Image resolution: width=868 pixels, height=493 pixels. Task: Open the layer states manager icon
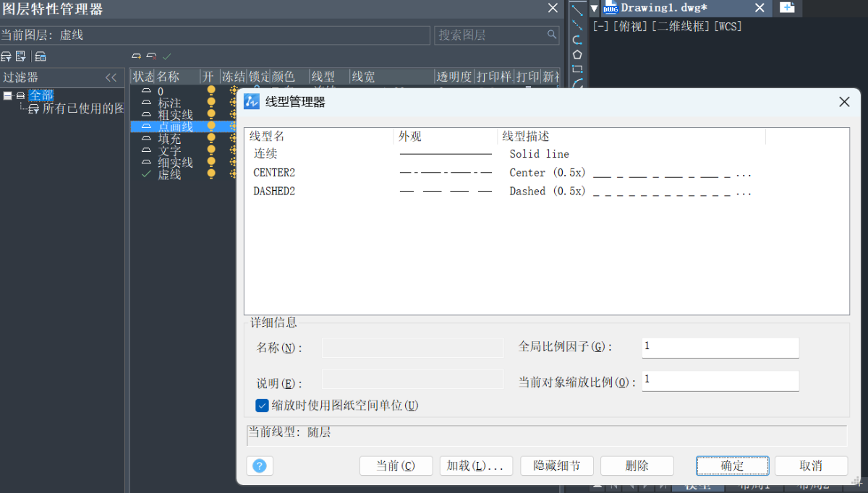point(41,56)
